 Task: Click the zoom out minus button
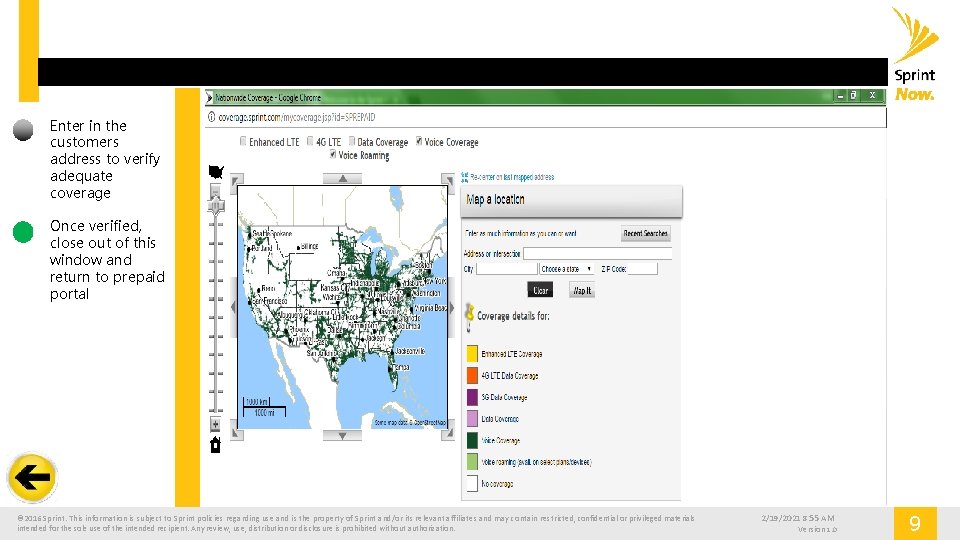(215, 191)
